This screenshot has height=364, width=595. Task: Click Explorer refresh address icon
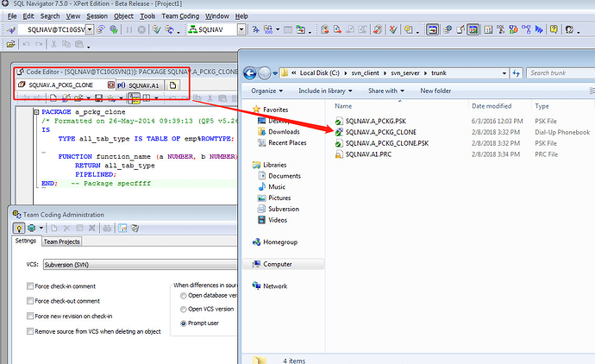[x=516, y=73]
